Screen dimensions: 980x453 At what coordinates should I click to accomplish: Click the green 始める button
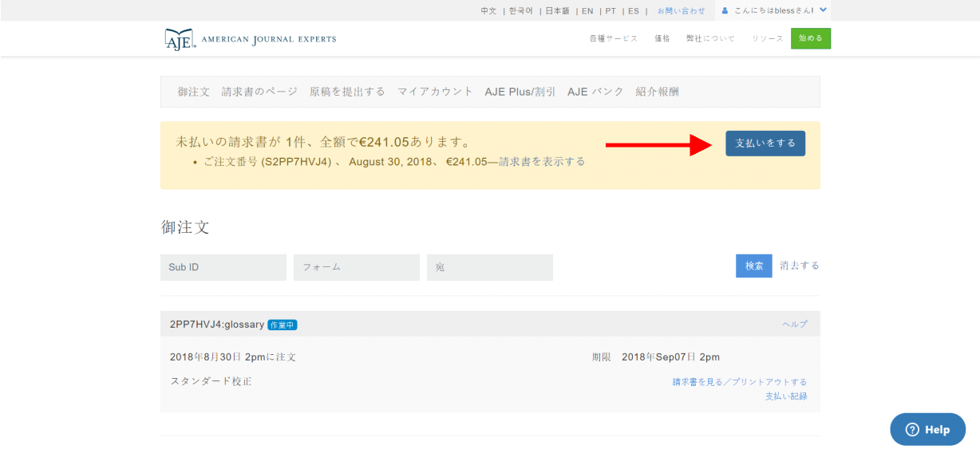(811, 38)
